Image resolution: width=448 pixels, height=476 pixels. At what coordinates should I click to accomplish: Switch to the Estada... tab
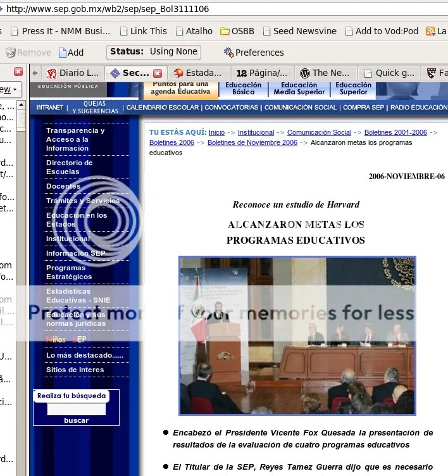pyautogui.click(x=199, y=73)
